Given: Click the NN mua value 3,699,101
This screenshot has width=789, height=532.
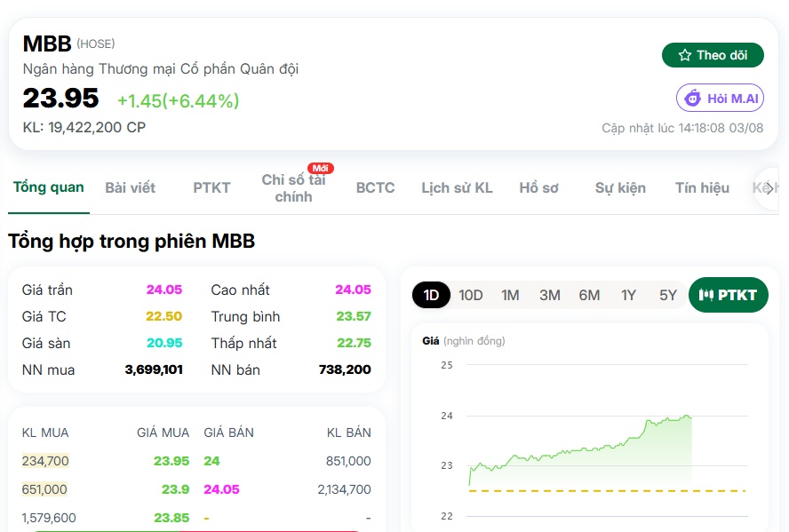Looking at the screenshot, I should pos(154,369).
